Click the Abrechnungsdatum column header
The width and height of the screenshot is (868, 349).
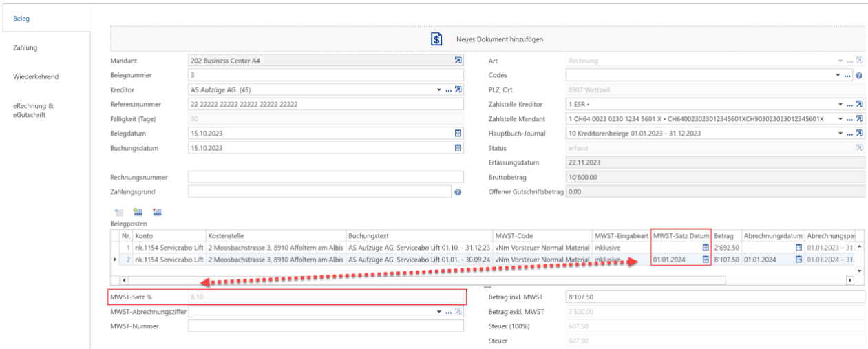pos(772,235)
